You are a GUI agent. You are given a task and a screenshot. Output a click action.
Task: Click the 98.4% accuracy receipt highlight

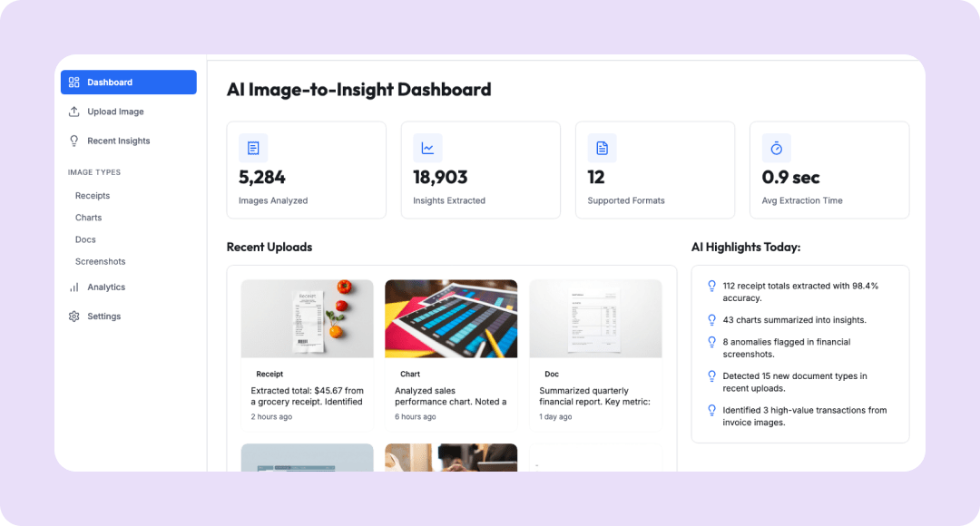pyautogui.click(x=799, y=291)
